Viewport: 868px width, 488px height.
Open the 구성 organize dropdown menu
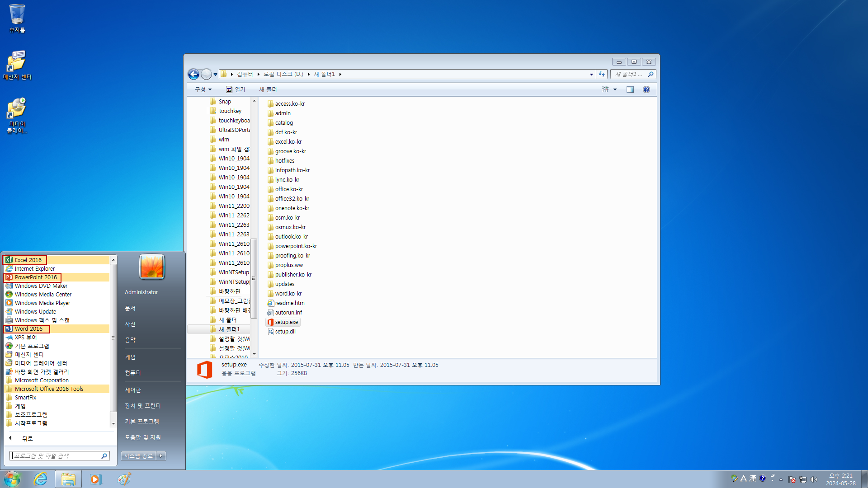click(203, 89)
